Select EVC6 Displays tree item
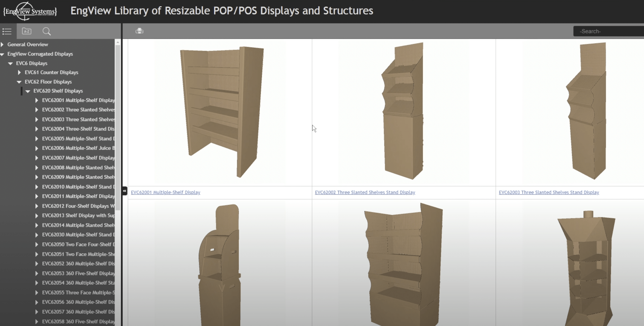 tap(32, 63)
